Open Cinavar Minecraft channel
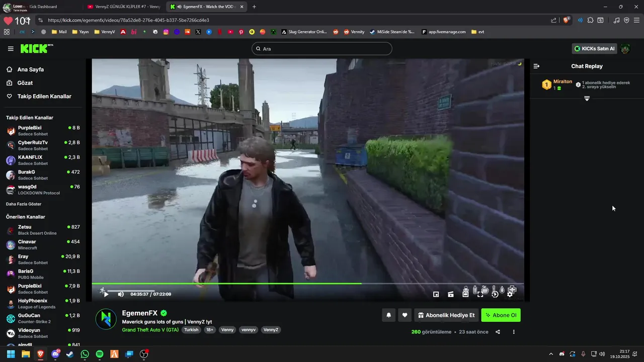The height and width of the screenshot is (362, 644). (43, 244)
